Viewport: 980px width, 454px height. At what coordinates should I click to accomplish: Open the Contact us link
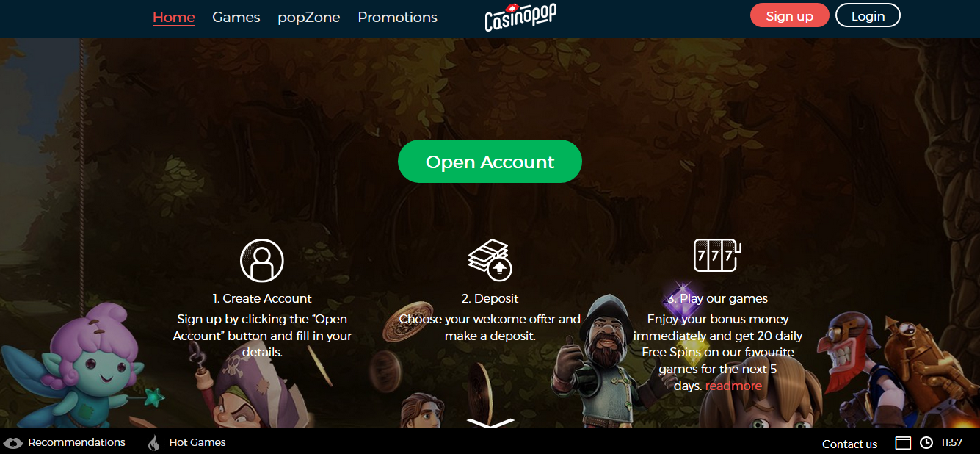point(849,444)
